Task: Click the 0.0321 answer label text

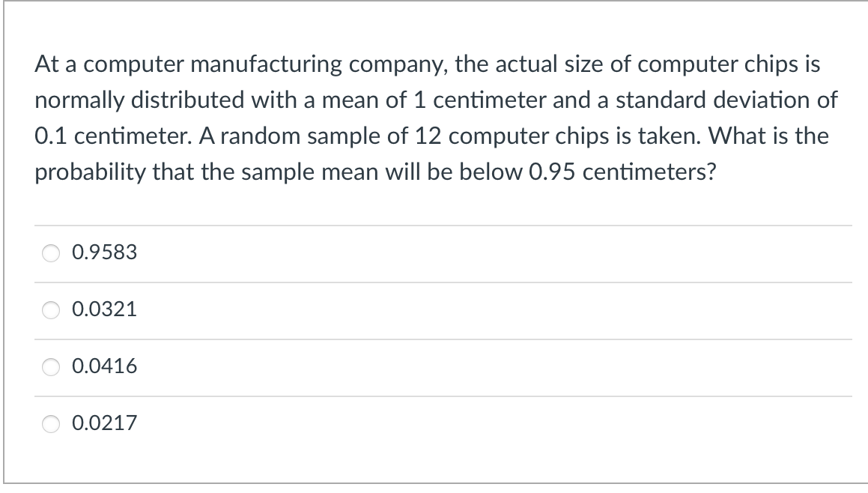Action: [103, 309]
